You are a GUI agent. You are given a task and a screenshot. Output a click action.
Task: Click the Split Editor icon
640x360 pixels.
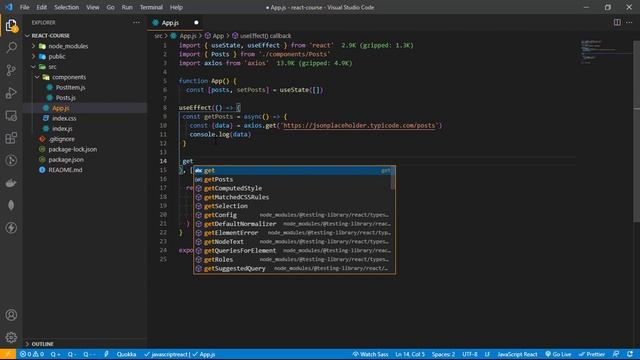pos(617,22)
